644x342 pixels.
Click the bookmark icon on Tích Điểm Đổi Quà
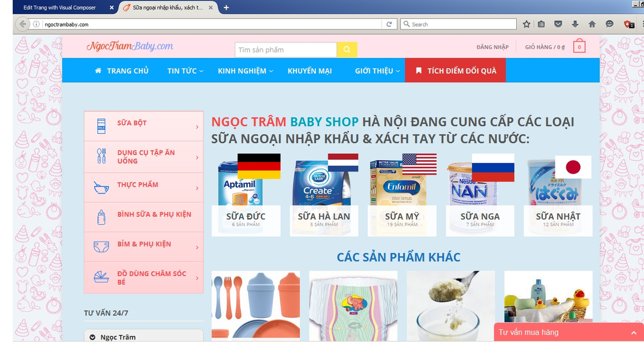point(419,71)
